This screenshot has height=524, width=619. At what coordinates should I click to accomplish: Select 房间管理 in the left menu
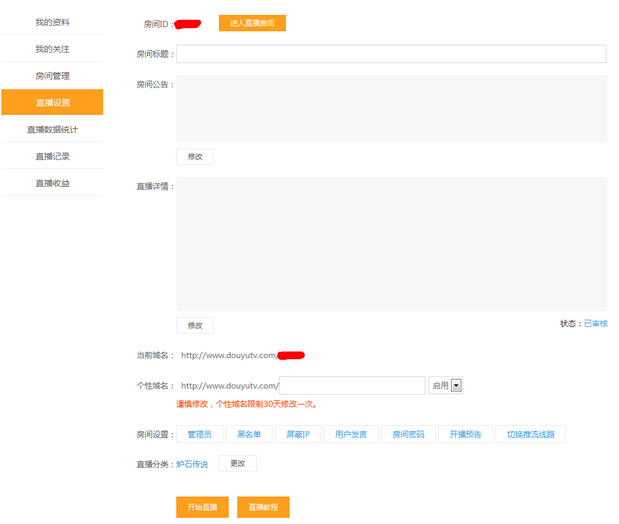tap(52, 75)
